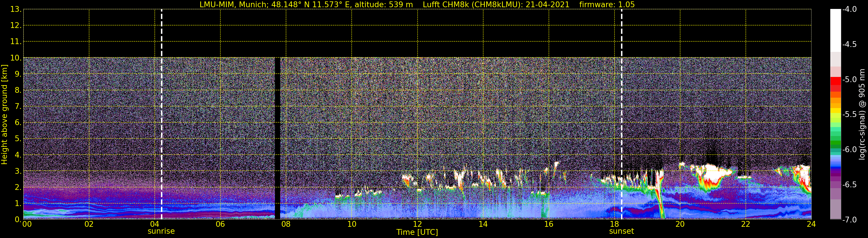Click the 'Height above ground [km]' axis label

click(4, 115)
